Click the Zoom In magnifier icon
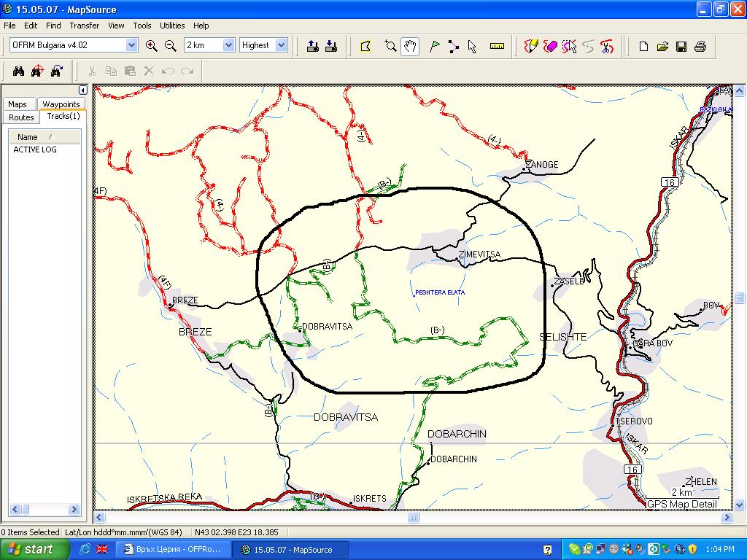This screenshot has width=747, height=560. click(152, 45)
